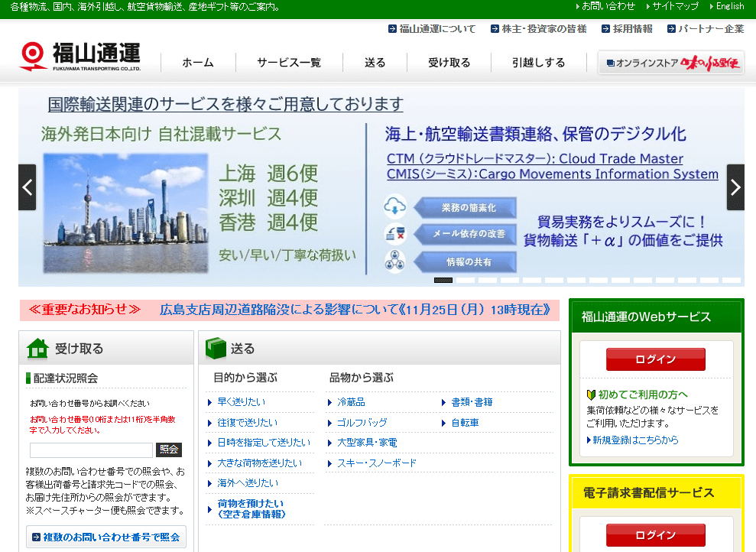
Task: Select 受け取る in the top navigation bar
Action: click(449, 63)
